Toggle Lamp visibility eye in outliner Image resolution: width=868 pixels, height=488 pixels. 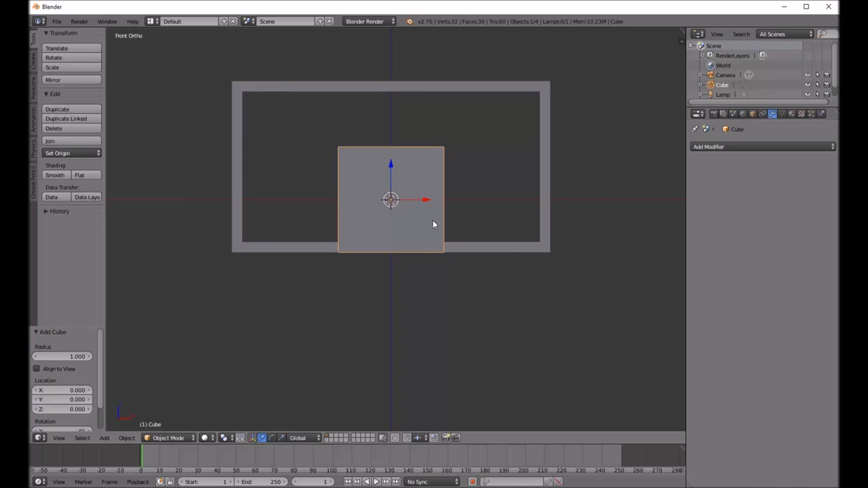pos(808,94)
